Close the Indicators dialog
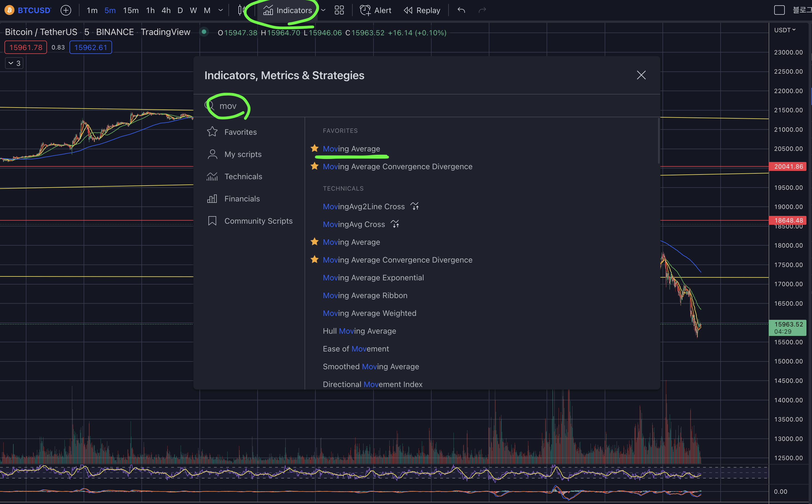812x504 pixels. click(x=641, y=75)
